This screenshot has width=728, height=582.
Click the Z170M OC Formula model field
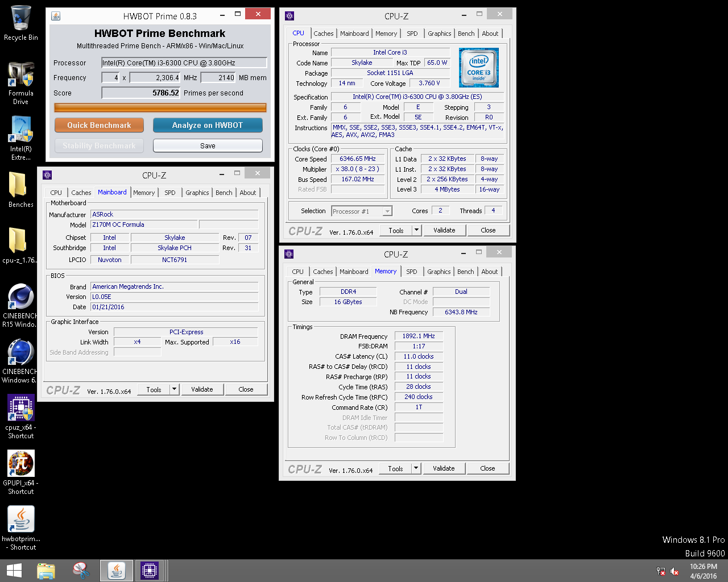pyautogui.click(x=144, y=225)
